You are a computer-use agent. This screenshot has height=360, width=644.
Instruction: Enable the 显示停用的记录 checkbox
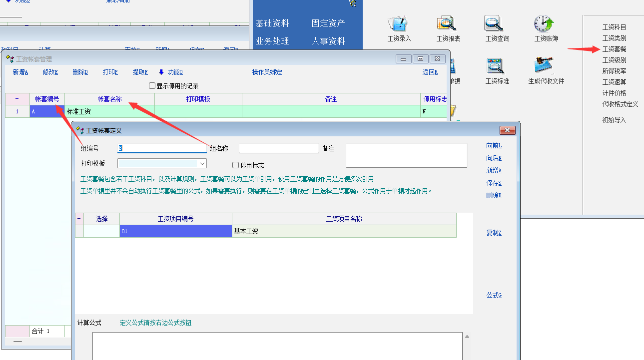coord(152,86)
